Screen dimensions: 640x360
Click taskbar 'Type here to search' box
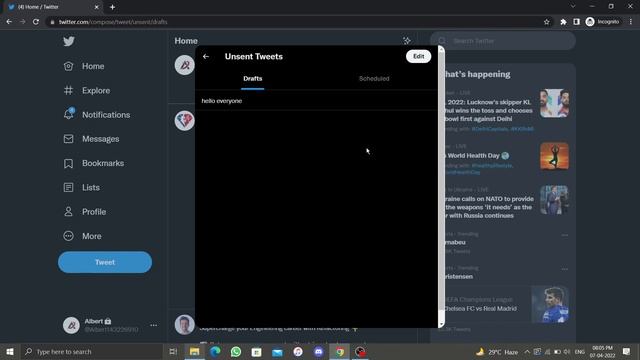(x=91, y=351)
